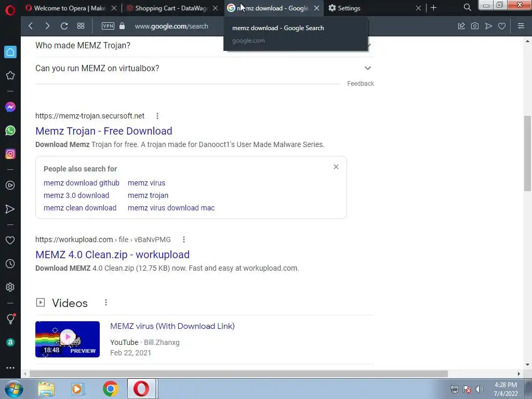
Task: Open the Speed Dial start page grid
Action: 81,26
